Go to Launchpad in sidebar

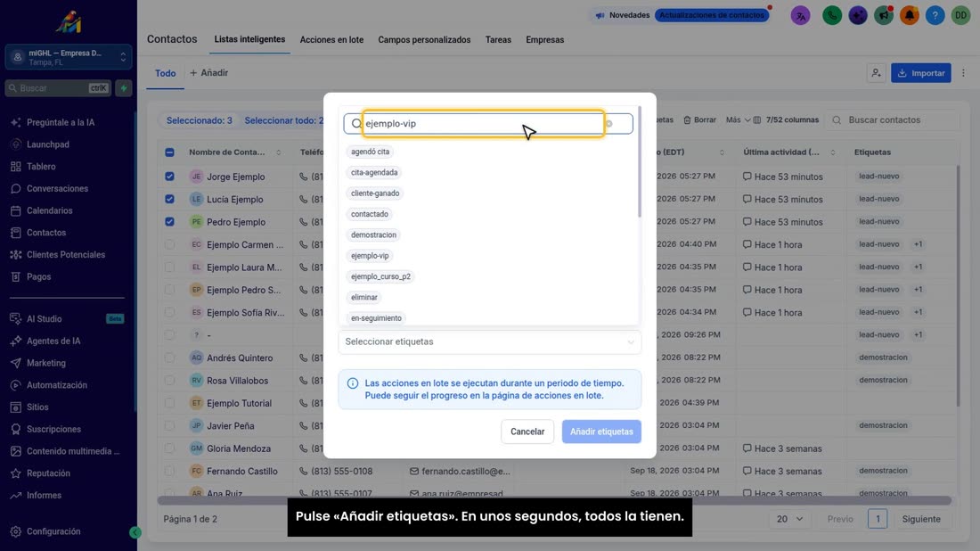(x=47, y=144)
